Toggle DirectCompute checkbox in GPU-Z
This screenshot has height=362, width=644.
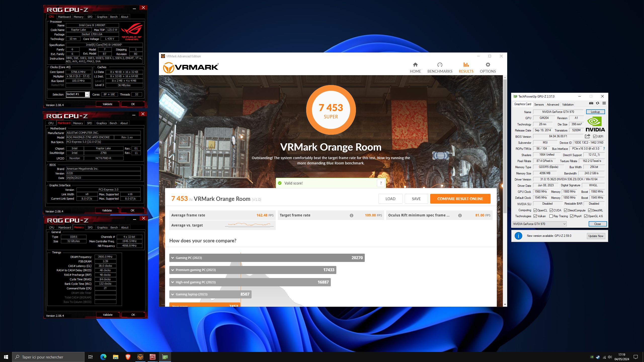566,210
